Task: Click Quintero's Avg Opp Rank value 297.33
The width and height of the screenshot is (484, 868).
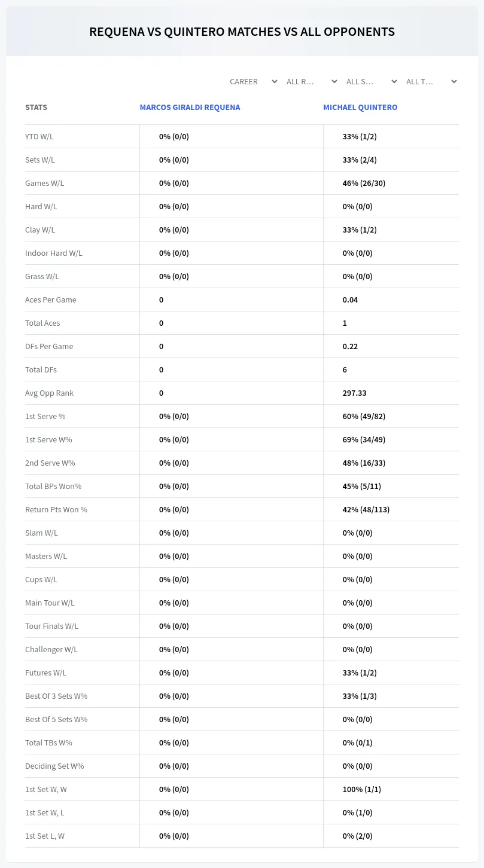Action: click(x=354, y=393)
